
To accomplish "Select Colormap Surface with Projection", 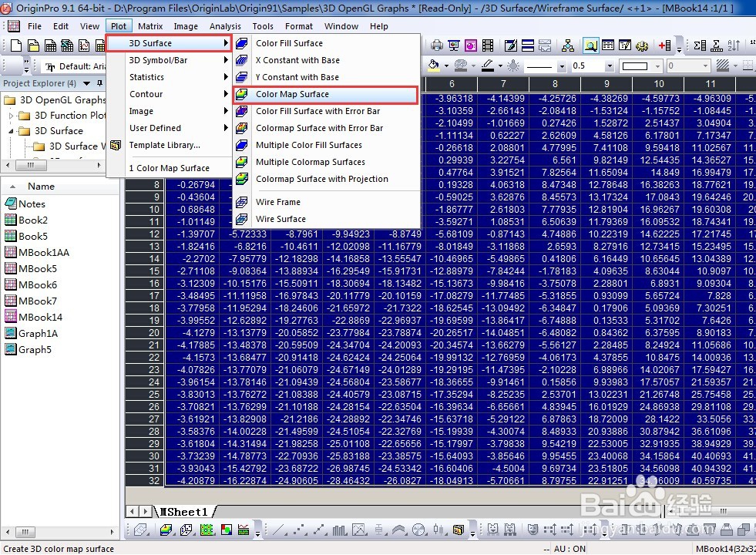I will [325, 179].
